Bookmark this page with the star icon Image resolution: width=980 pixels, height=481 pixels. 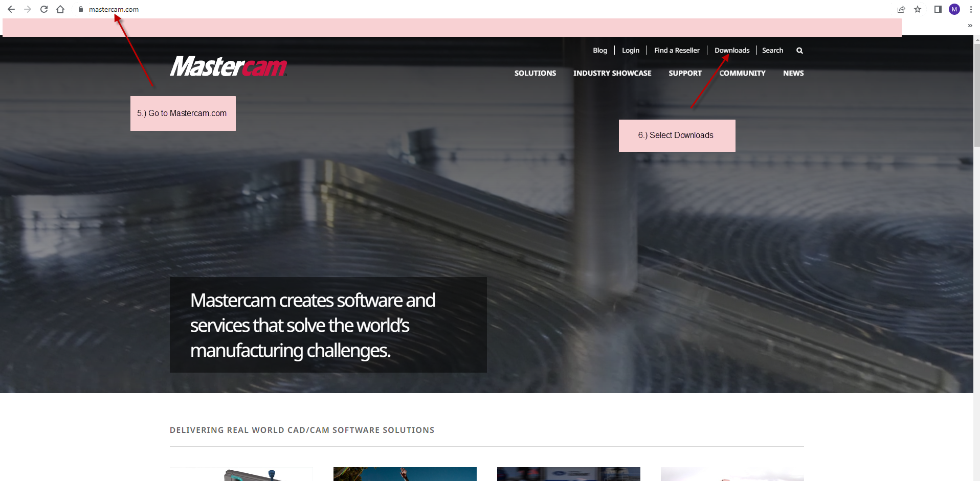(x=918, y=9)
